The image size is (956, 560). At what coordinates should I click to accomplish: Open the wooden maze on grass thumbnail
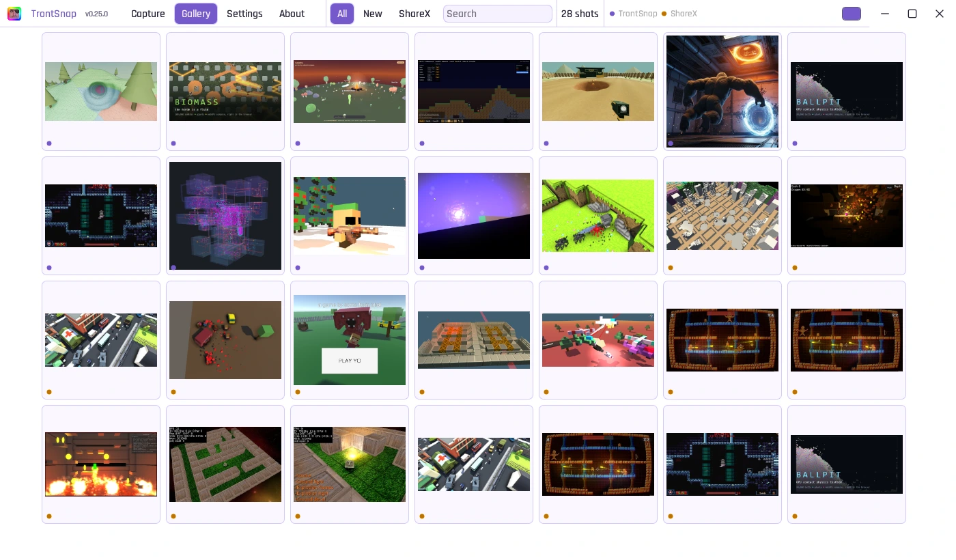pos(225,464)
